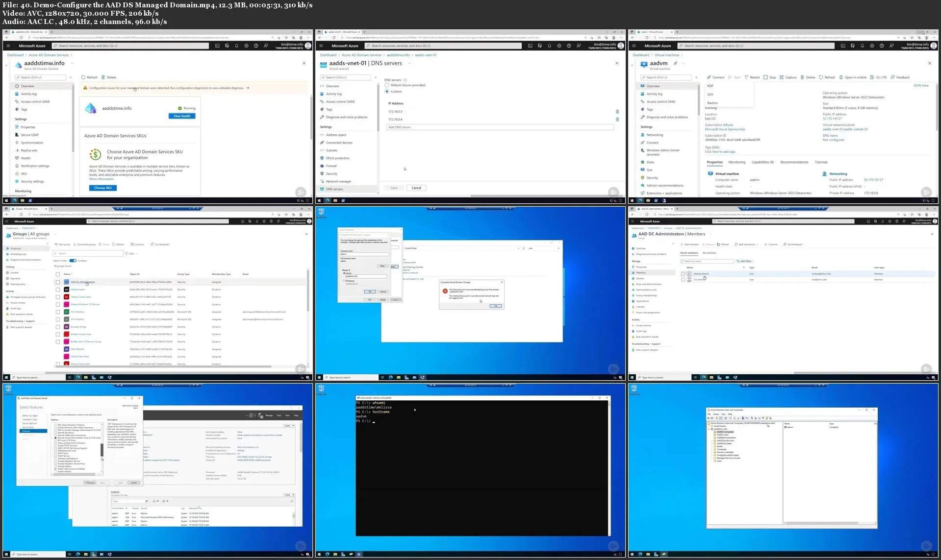Click Connect in the aadvm command bar
This screenshot has width=941, height=560.
pos(715,77)
